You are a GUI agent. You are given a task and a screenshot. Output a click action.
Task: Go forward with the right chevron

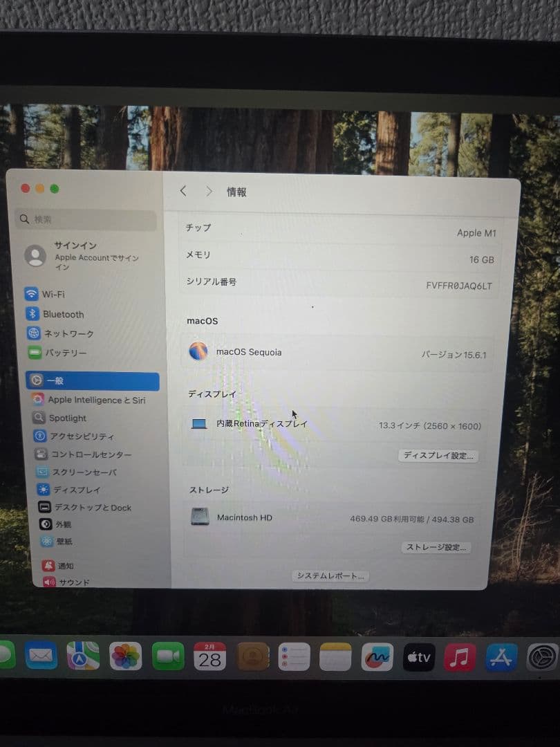[x=209, y=192]
